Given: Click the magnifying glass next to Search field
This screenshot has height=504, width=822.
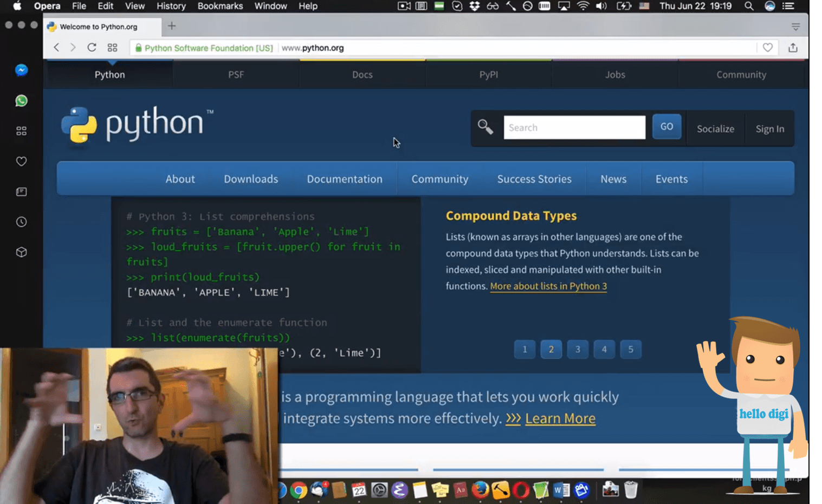Looking at the screenshot, I should 485,127.
